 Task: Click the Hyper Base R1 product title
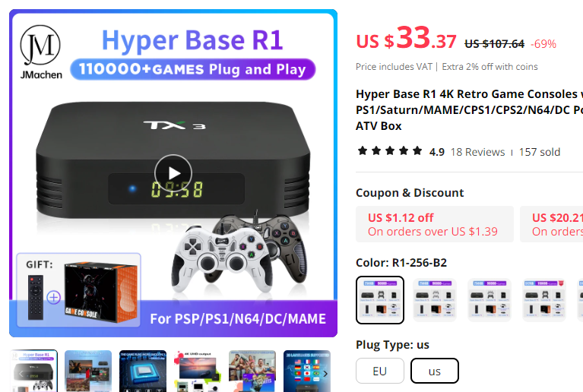pyautogui.click(x=469, y=110)
